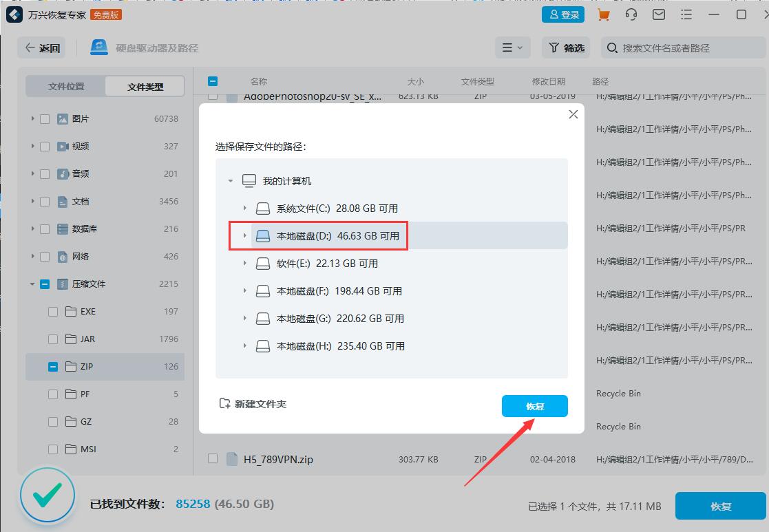Screen dimensions: 769x532
Task: Click the 恢复 button in the dialog
Action: tap(535, 406)
